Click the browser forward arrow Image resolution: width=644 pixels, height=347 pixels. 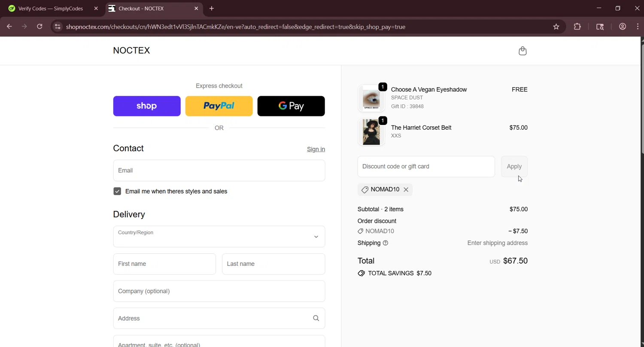coord(24,27)
